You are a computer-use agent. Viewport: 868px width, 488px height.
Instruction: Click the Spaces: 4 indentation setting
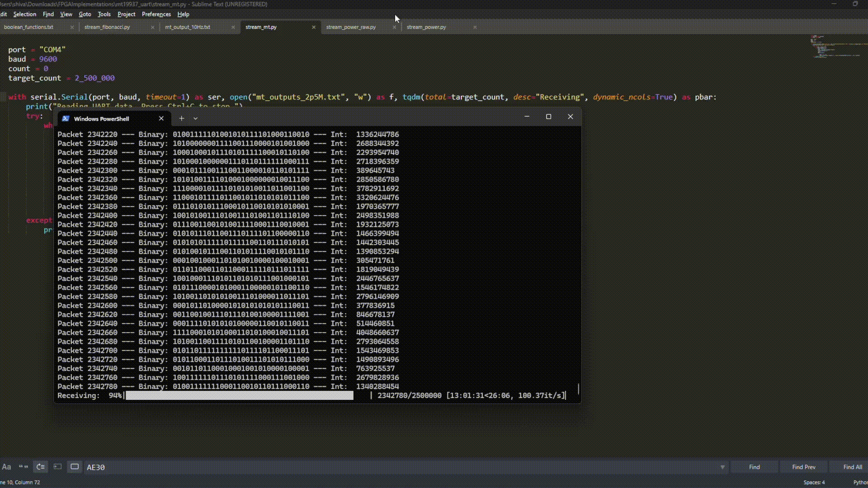point(814,482)
